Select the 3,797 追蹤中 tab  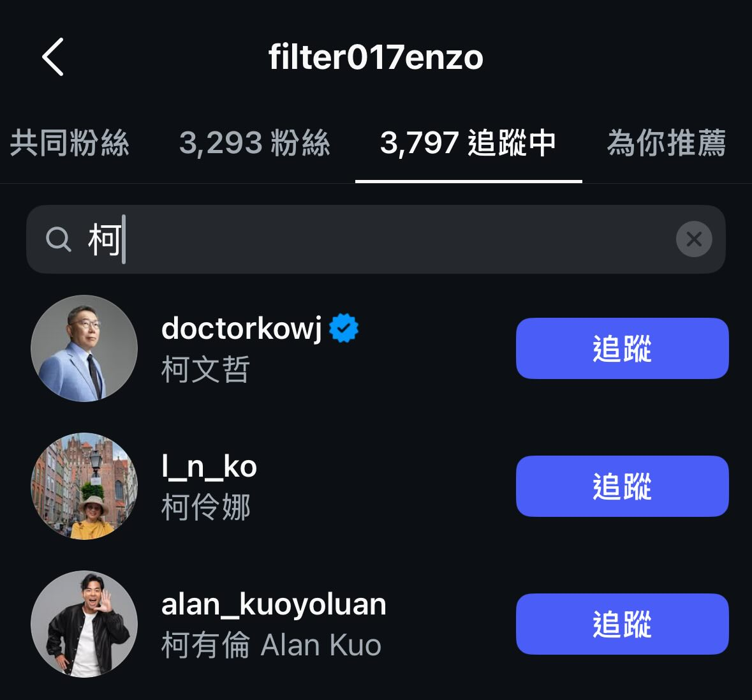(x=468, y=143)
